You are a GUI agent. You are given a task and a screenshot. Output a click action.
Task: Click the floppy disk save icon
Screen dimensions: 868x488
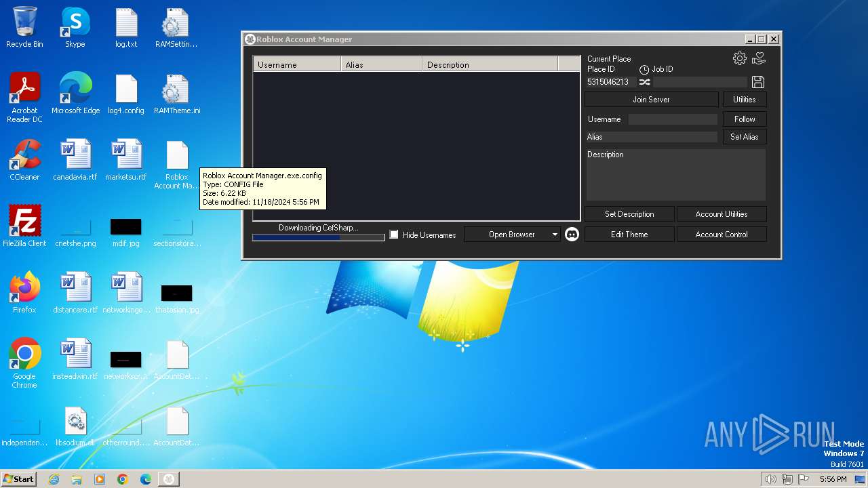(758, 82)
